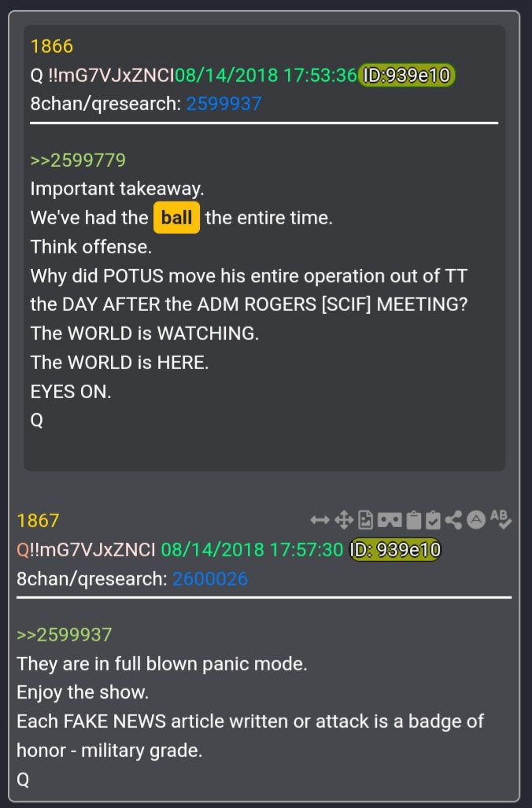Select post number 1867
This screenshot has width=532, height=808.
coord(38,521)
